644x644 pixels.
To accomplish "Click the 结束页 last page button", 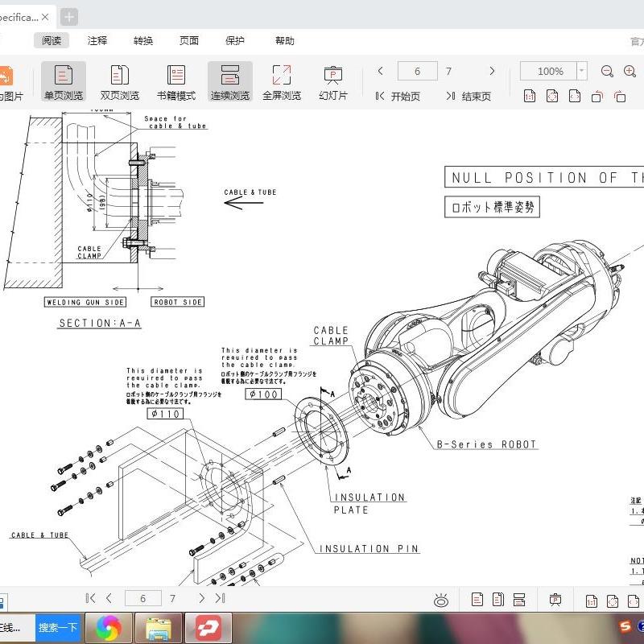I will click(x=469, y=96).
